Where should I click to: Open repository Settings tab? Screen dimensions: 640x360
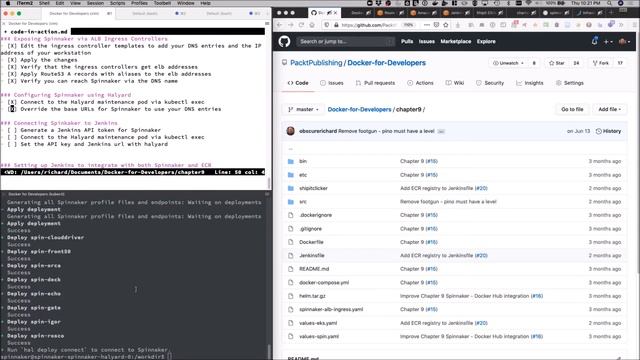click(x=570, y=83)
